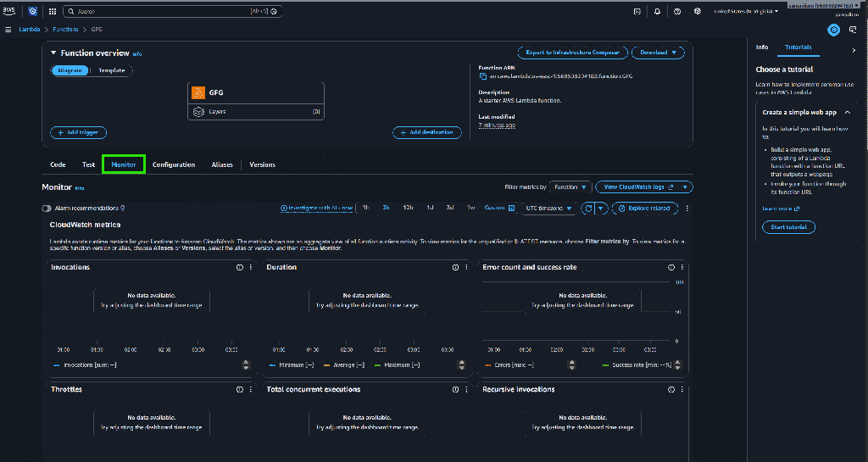The image size is (868, 462).
Task: Switch to the Aliases tab
Action: point(222,165)
